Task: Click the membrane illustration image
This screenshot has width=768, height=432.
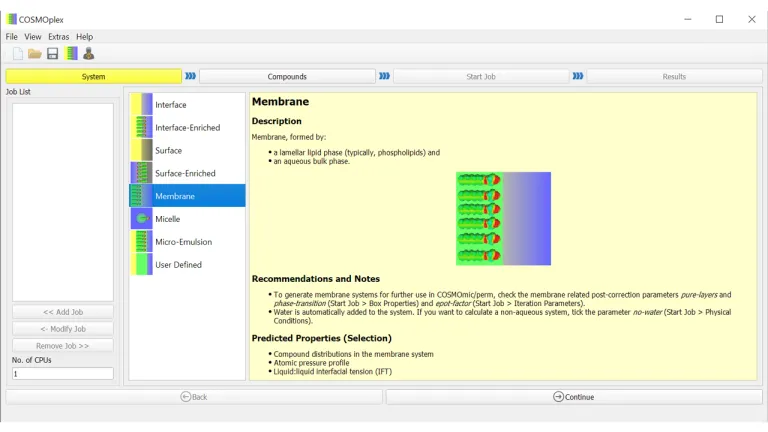Action: tap(503, 218)
